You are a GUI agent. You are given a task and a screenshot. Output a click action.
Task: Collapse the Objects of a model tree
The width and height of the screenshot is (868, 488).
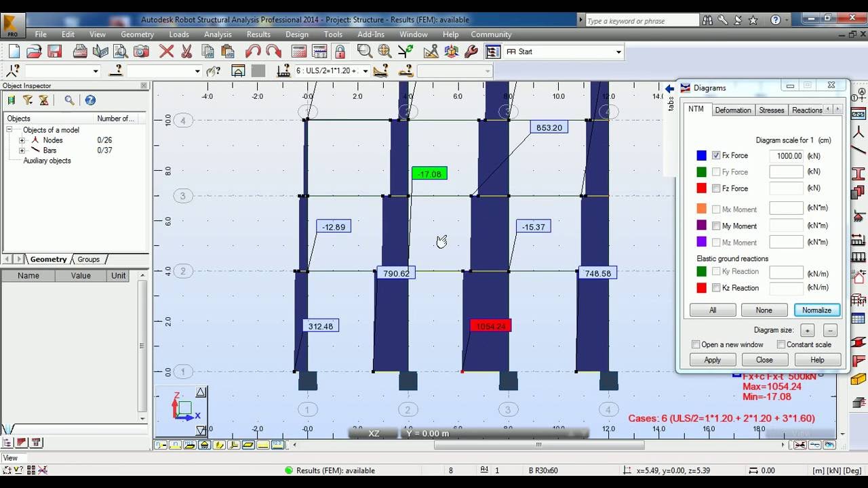(x=9, y=130)
